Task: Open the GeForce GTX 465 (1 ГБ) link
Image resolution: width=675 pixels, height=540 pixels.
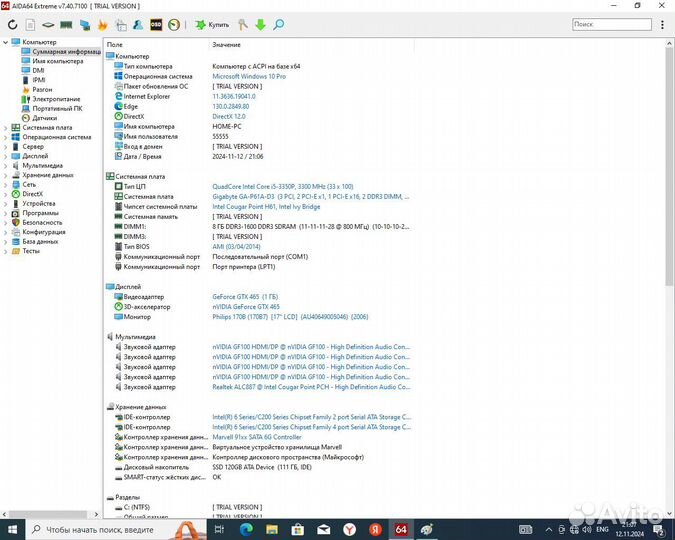Action: pyautogui.click(x=245, y=297)
